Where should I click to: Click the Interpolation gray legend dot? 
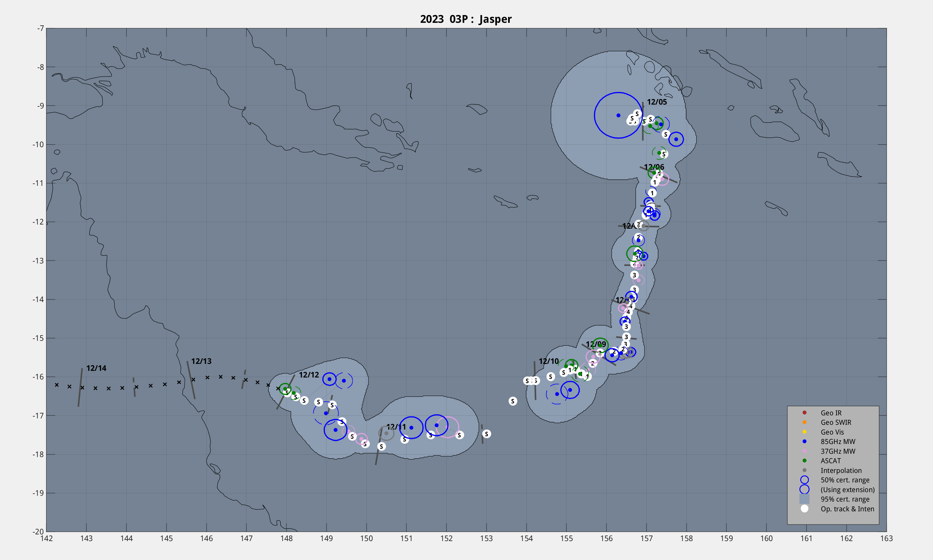[804, 470]
